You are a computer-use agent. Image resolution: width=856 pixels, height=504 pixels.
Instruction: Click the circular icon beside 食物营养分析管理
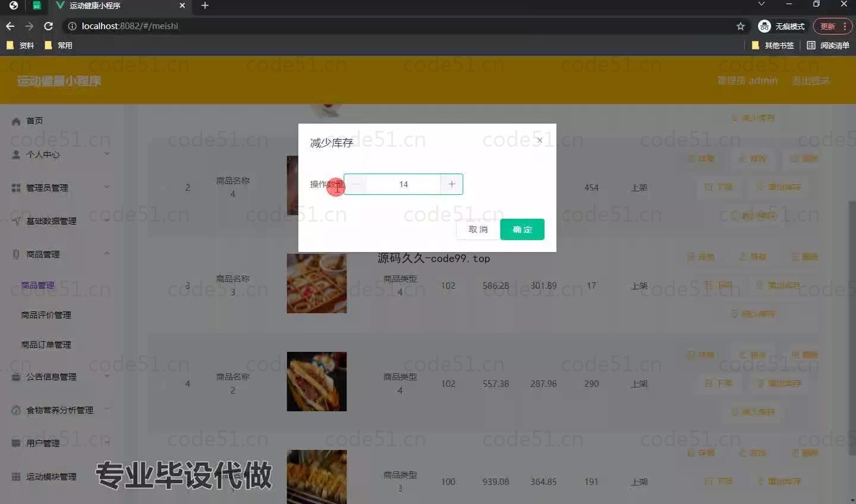(x=16, y=410)
